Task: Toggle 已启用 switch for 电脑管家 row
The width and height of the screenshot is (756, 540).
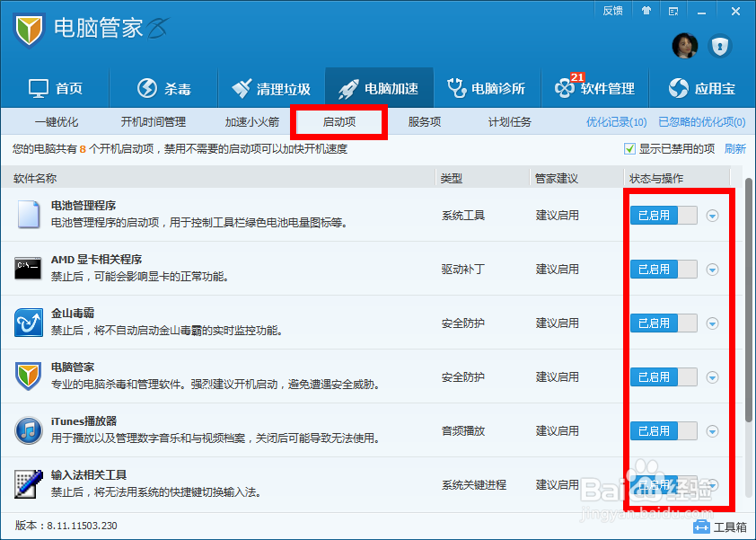Action: tap(664, 376)
